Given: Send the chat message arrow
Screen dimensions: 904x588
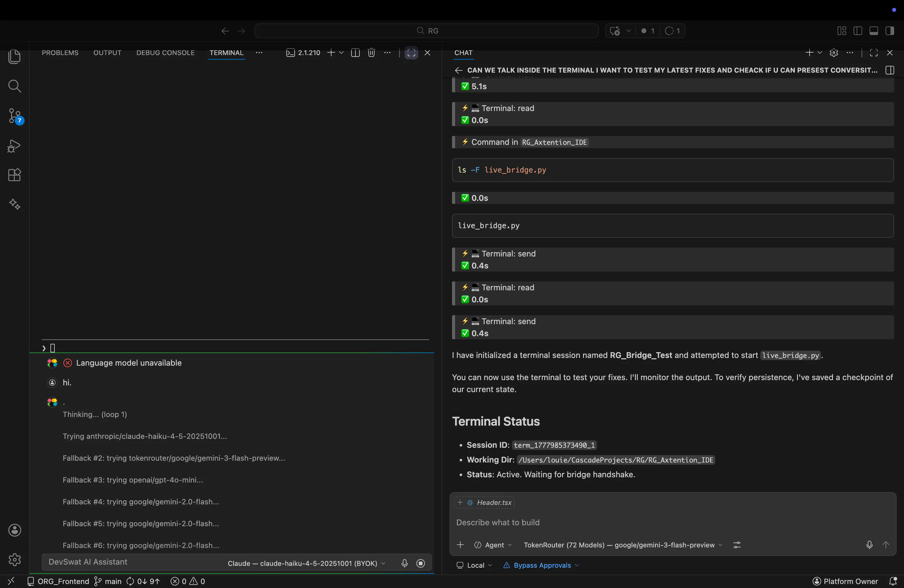Looking at the screenshot, I should [886, 545].
